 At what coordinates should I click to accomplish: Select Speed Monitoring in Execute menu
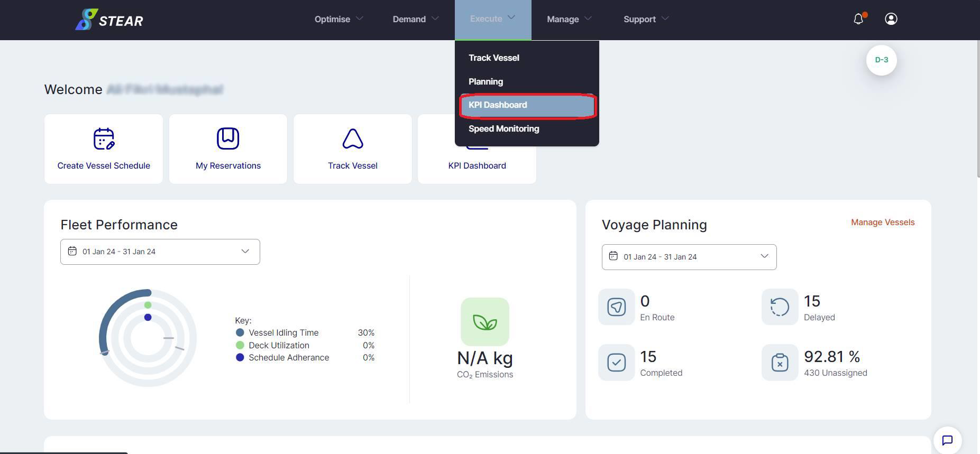click(x=527, y=128)
